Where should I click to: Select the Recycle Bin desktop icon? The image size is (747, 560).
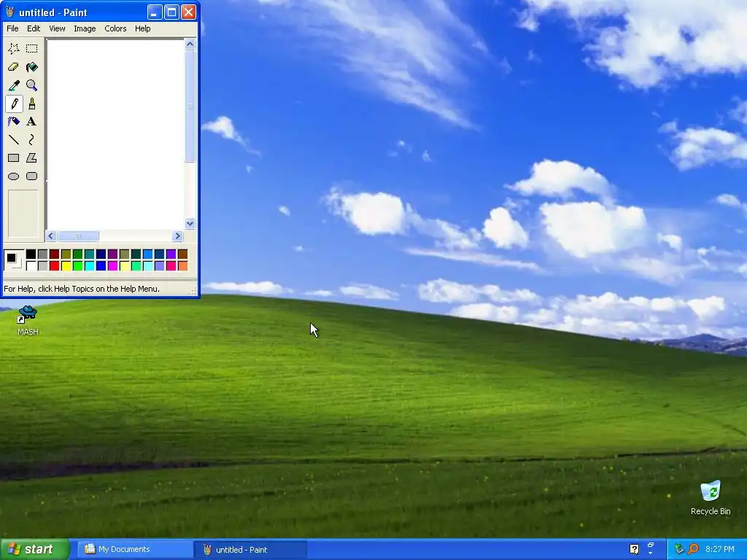[711, 497]
